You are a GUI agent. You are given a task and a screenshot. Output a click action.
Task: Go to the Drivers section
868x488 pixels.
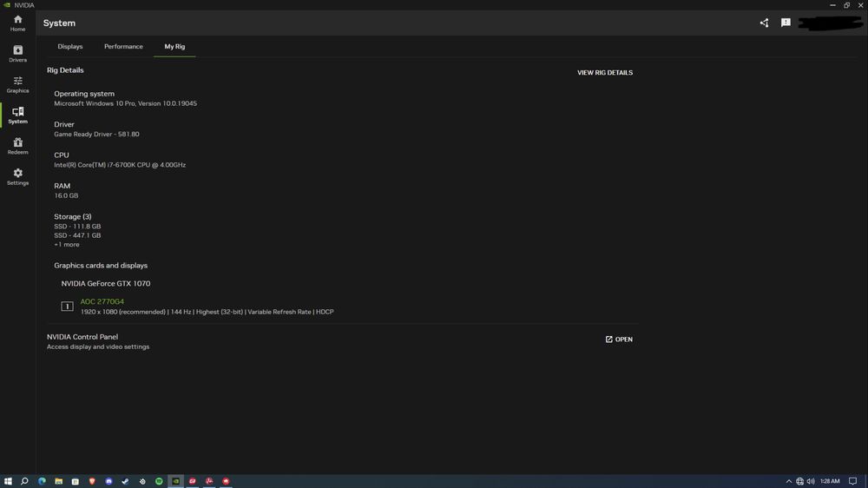point(17,54)
